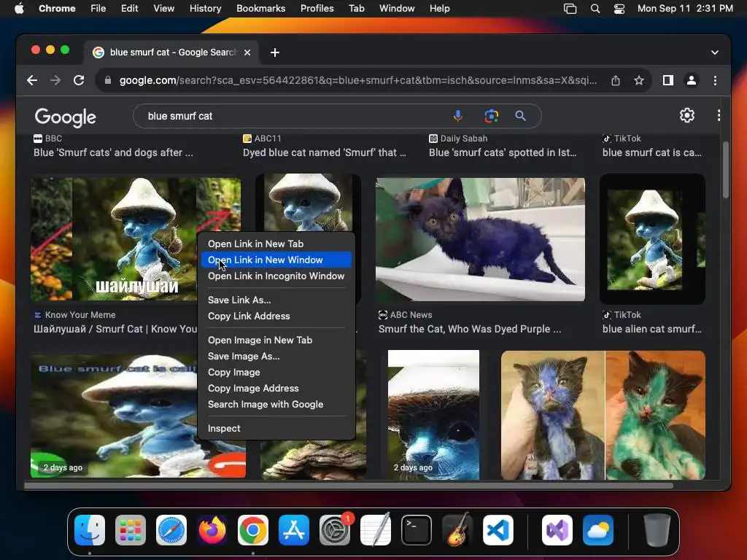This screenshot has height=560, width=747.
Task: Open System Settings from the Dock
Action: tap(334, 530)
